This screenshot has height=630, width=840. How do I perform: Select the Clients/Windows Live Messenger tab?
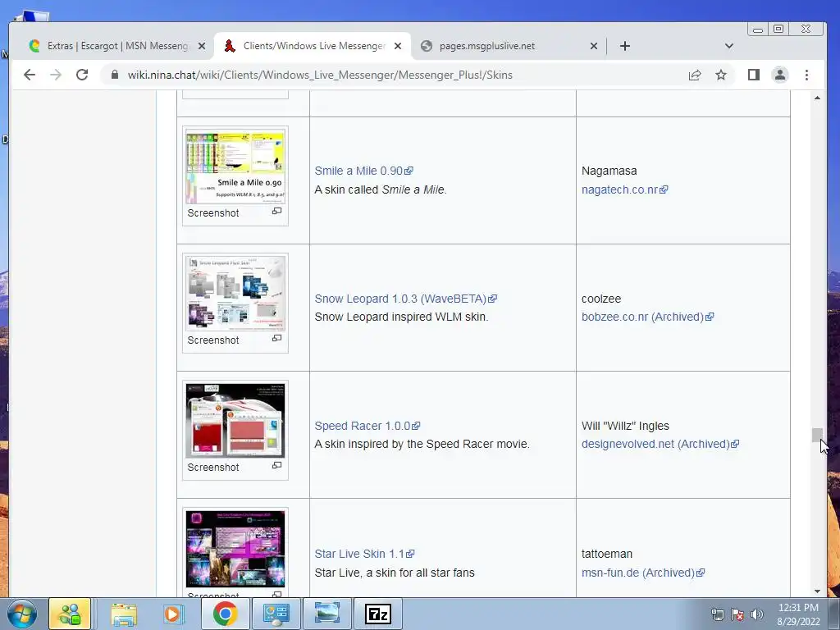point(313,46)
